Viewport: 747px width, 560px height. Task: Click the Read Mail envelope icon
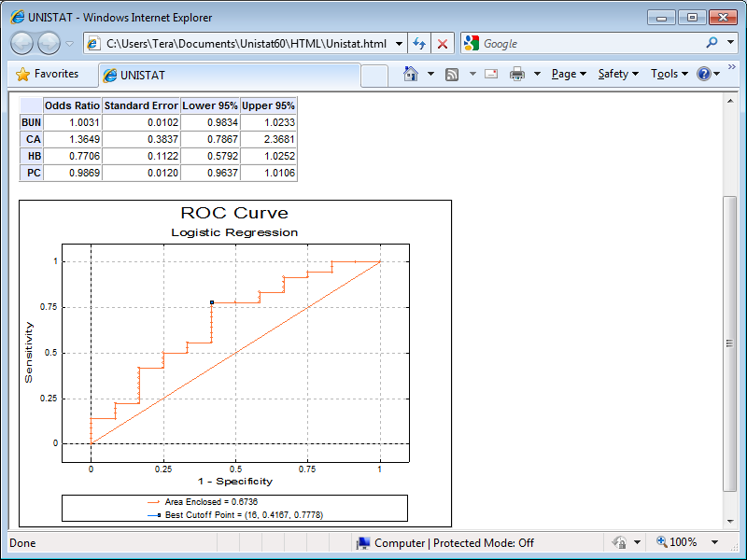(491, 74)
